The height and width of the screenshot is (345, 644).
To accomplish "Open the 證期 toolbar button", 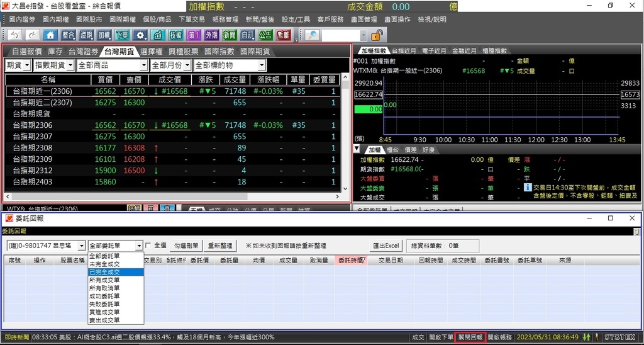I will [86, 35].
